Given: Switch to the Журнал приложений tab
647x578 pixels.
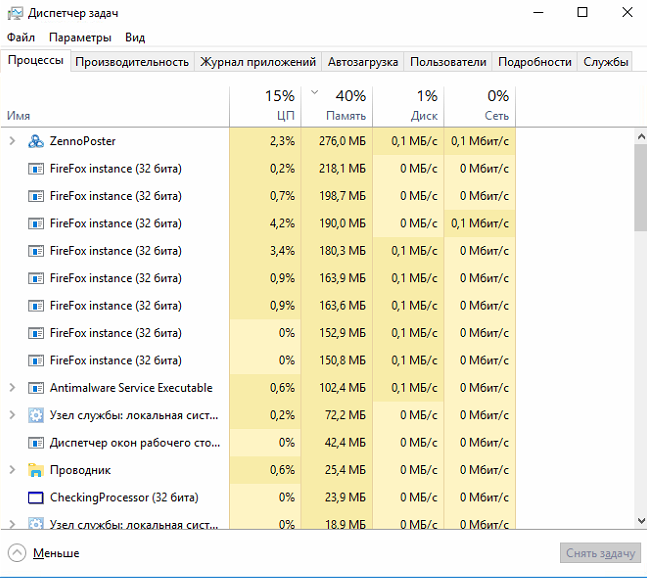Looking at the screenshot, I should (258, 62).
